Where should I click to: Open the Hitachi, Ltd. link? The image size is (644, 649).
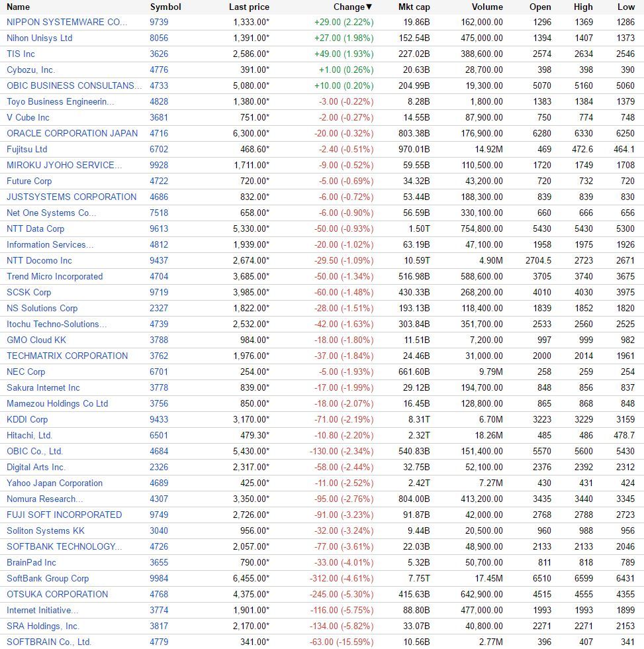[29, 436]
